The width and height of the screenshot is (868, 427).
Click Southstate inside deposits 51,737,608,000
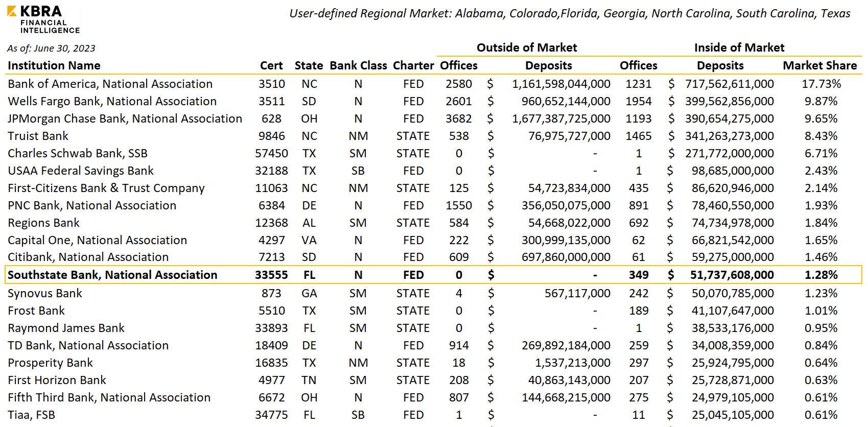(x=732, y=275)
